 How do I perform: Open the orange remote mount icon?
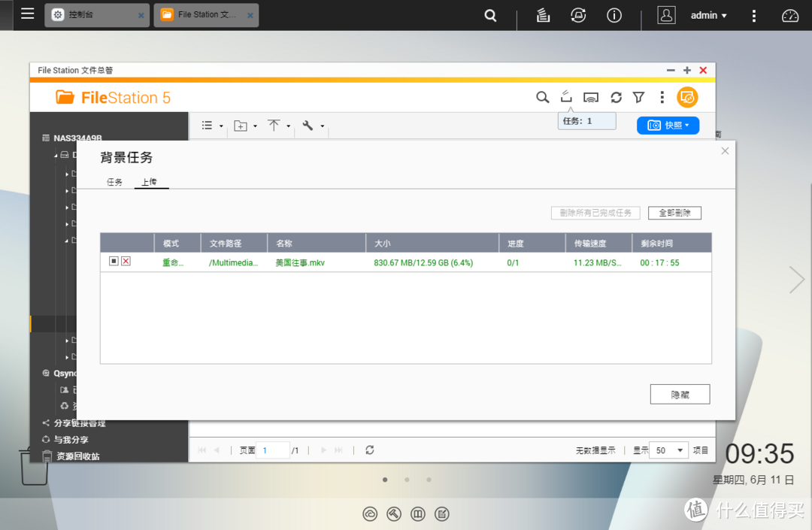tap(687, 97)
